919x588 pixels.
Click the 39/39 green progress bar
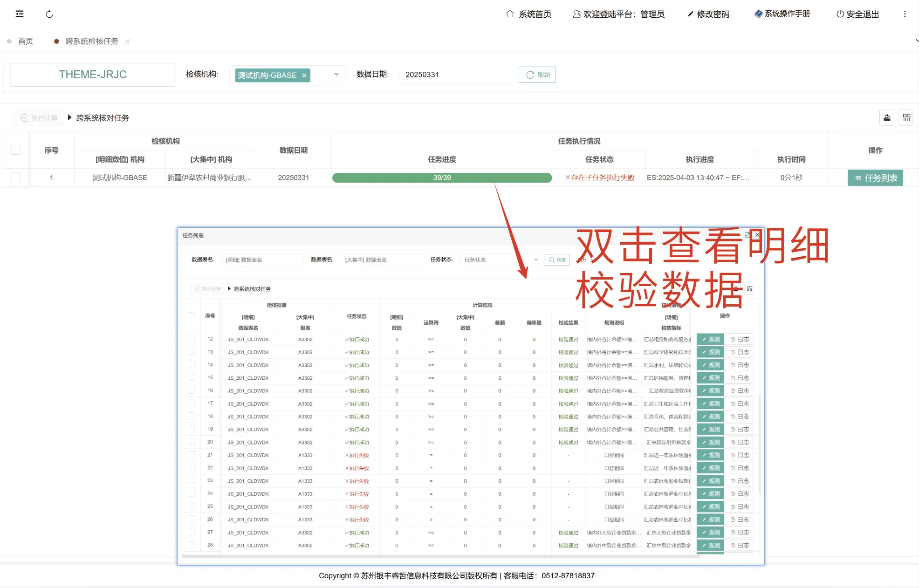coord(442,178)
